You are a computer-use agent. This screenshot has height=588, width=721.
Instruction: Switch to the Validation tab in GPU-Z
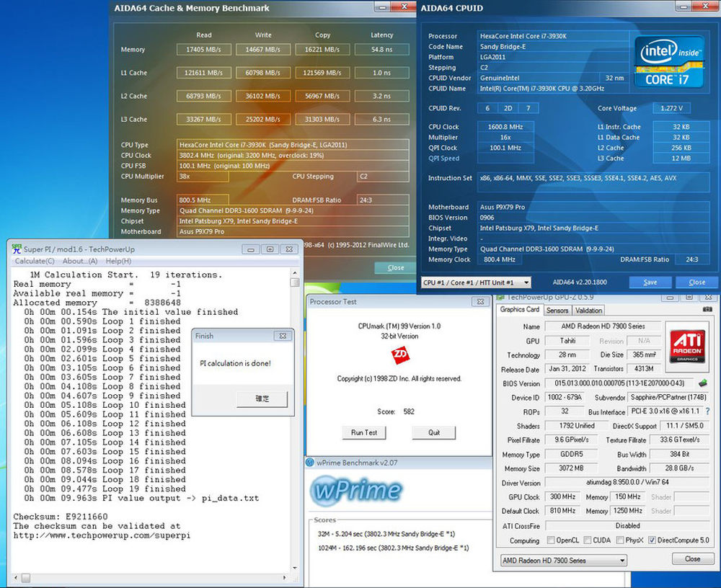[588, 311]
